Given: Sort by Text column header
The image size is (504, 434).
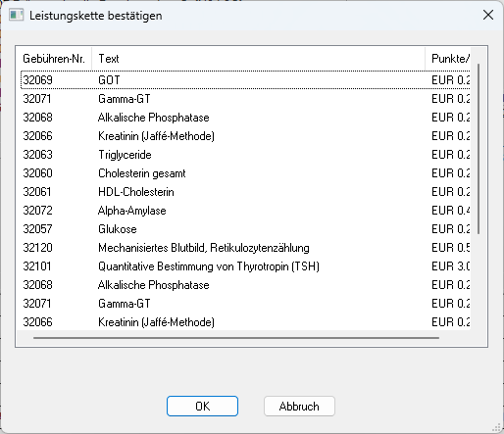Looking at the screenshot, I should (259, 59).
